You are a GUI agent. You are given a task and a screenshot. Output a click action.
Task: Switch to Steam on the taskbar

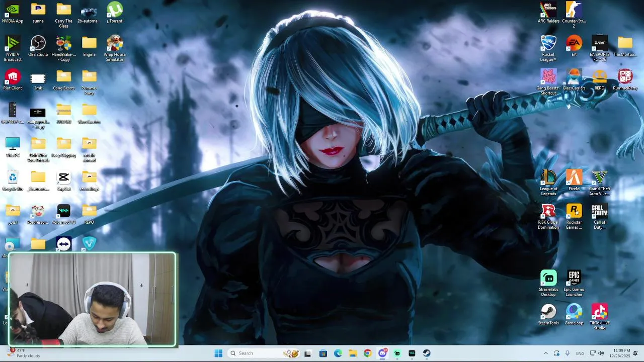(427, 353)
